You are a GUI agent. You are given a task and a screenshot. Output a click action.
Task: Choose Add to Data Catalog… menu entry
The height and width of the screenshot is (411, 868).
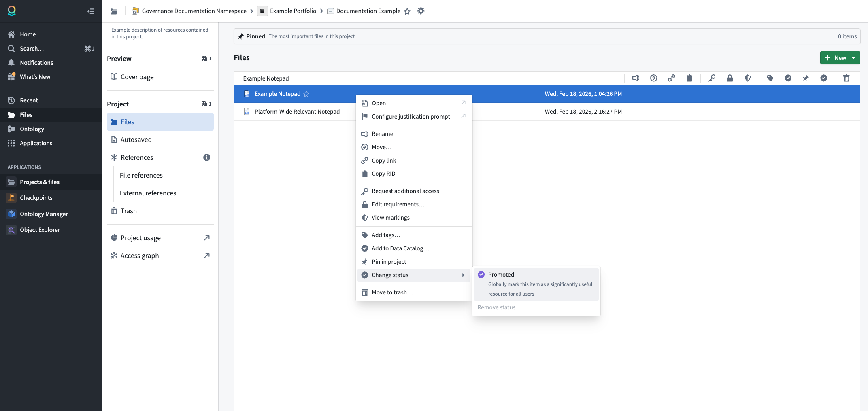[414, 248]
